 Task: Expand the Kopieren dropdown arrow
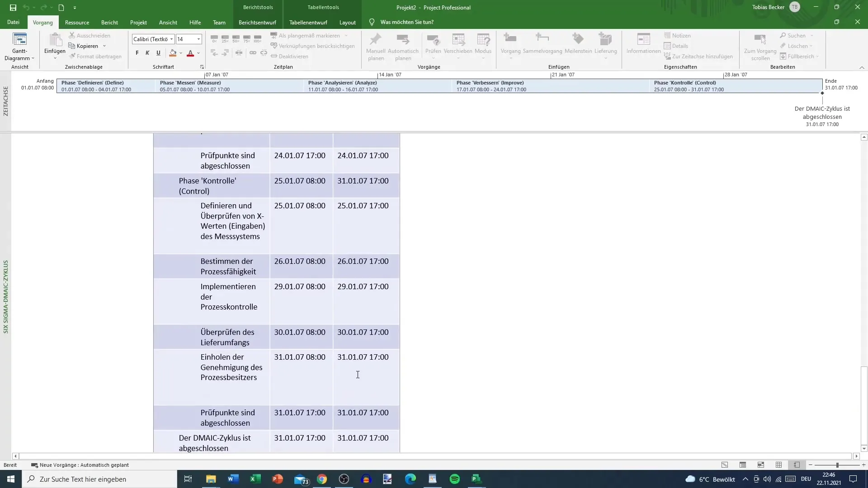click(x=104, y=46)
